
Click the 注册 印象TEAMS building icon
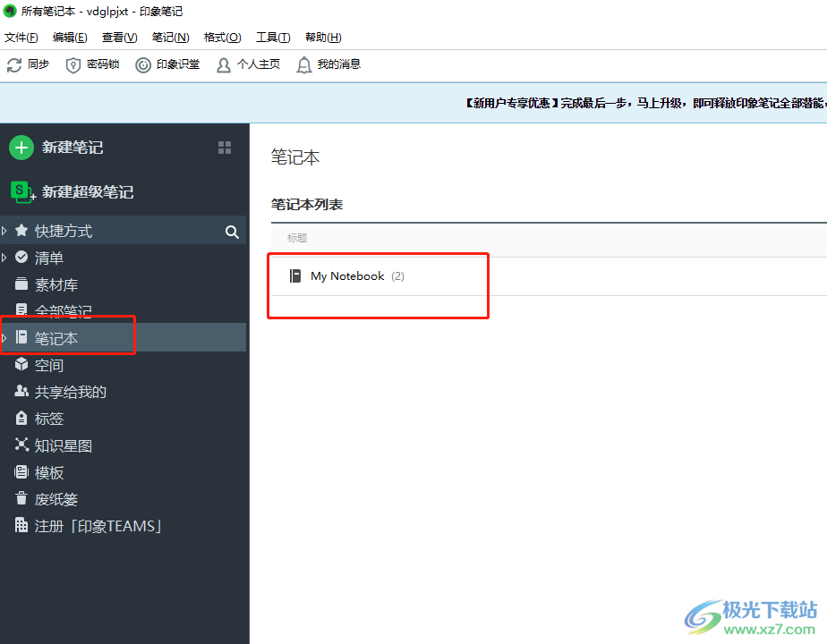click(21, 525)
